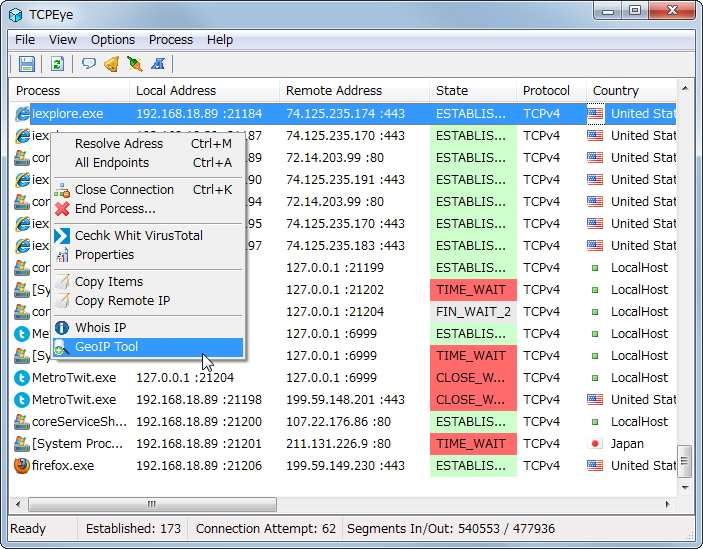Screen dimensions: 703x549
Task: Click the coreServiceSh... process icon
Action: point(22,422)
